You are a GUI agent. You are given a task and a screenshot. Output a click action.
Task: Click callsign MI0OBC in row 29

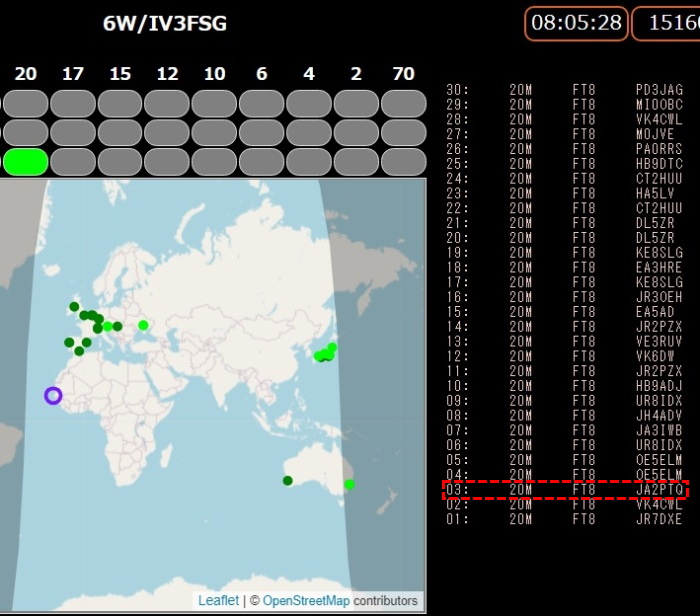[659, 104]
